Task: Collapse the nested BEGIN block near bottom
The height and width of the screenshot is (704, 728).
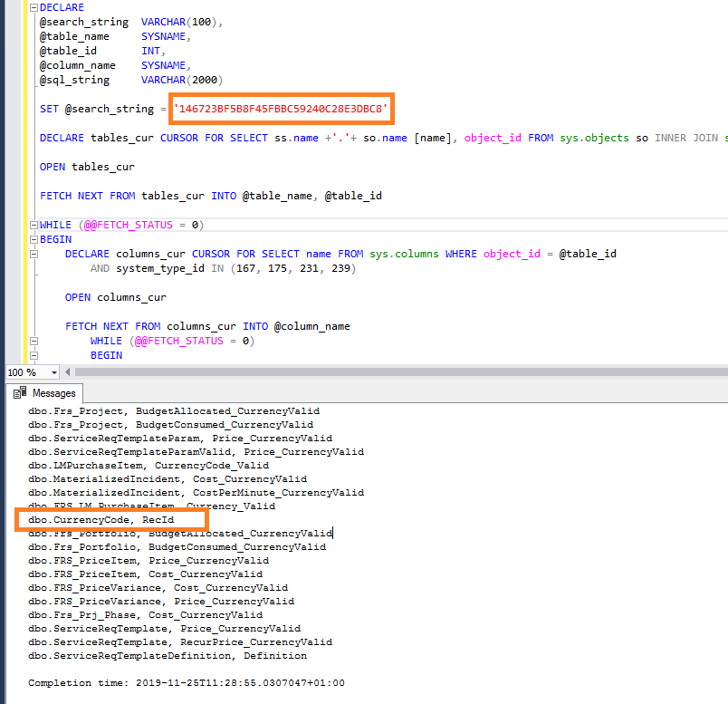Action: [x=33, y=354]
